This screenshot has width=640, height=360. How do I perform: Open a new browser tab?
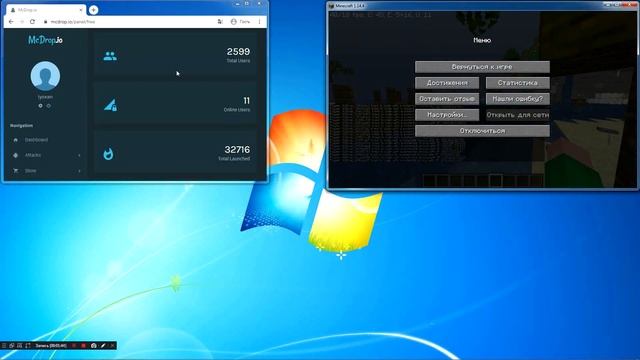[93, 10]
